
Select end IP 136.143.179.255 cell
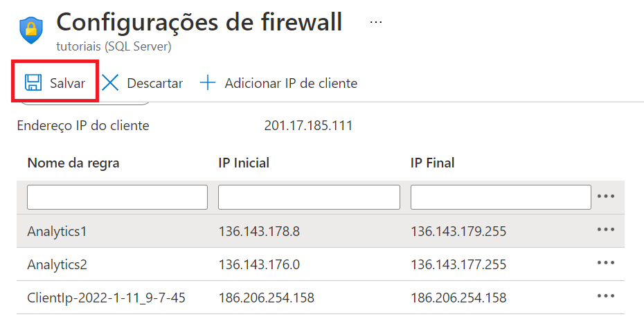point(458,231)
